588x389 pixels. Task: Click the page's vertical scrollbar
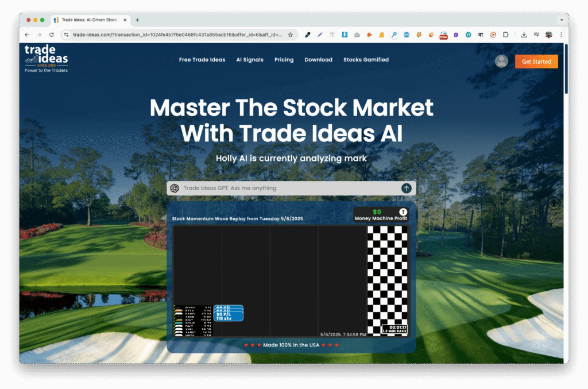point(566,70)
